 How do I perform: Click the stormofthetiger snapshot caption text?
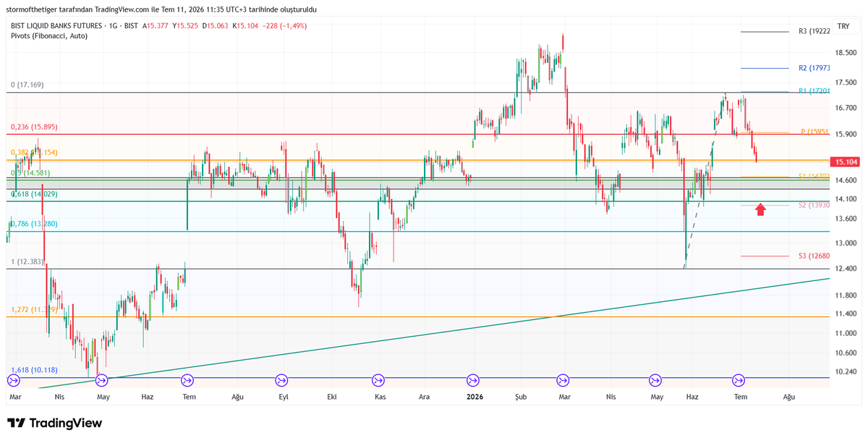point(162,9)
